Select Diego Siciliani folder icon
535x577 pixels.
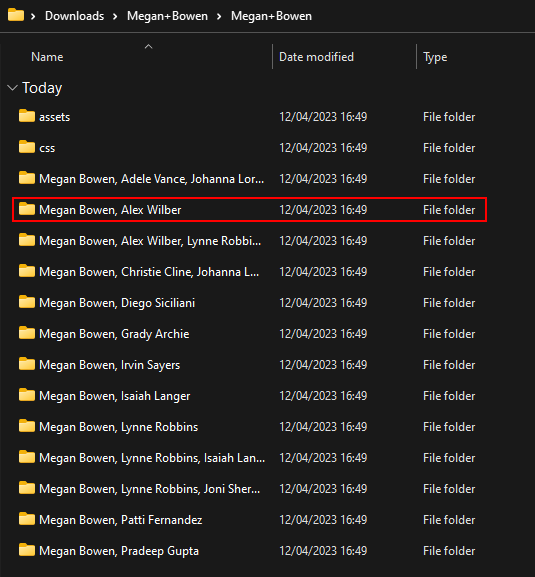pos(27,302)
